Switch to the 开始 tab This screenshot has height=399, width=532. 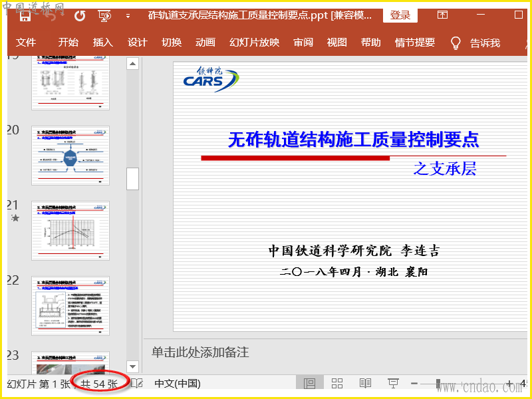click(68, 43)
